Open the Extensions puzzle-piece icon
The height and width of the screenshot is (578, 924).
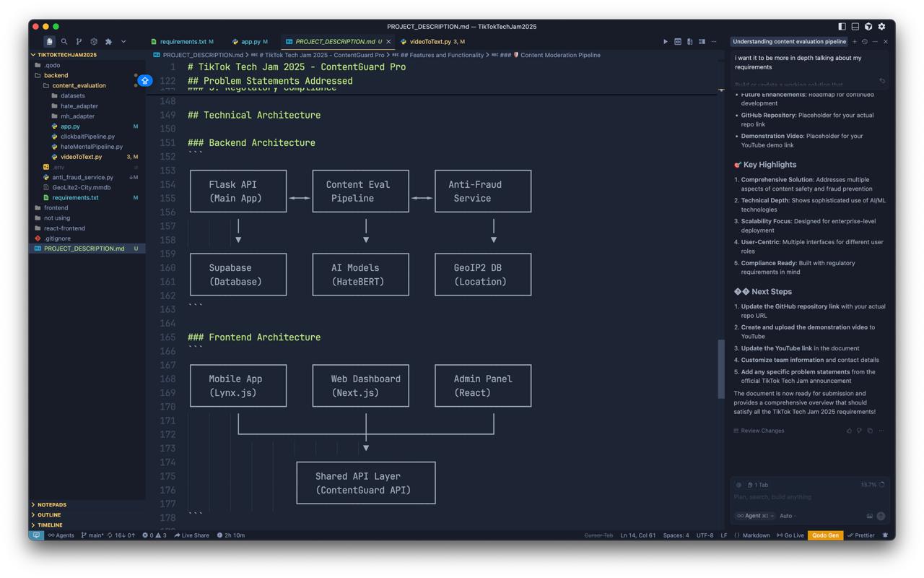click(x=108, y=42)
